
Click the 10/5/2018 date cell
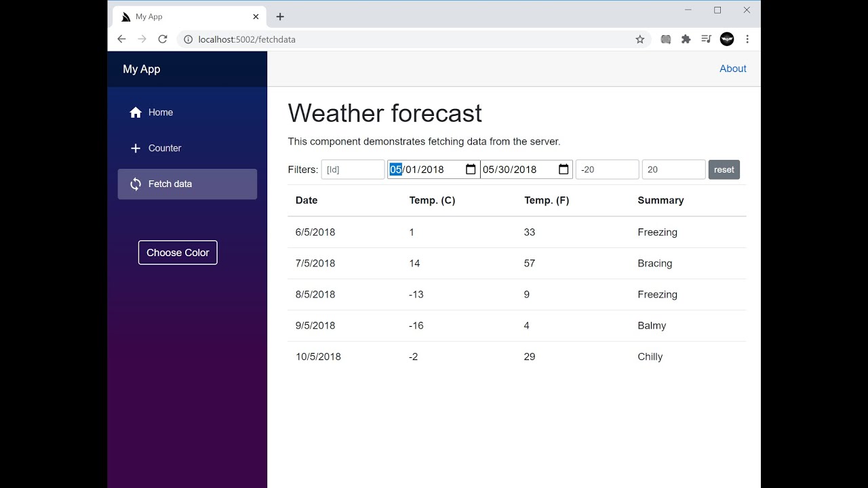[318, 357]
